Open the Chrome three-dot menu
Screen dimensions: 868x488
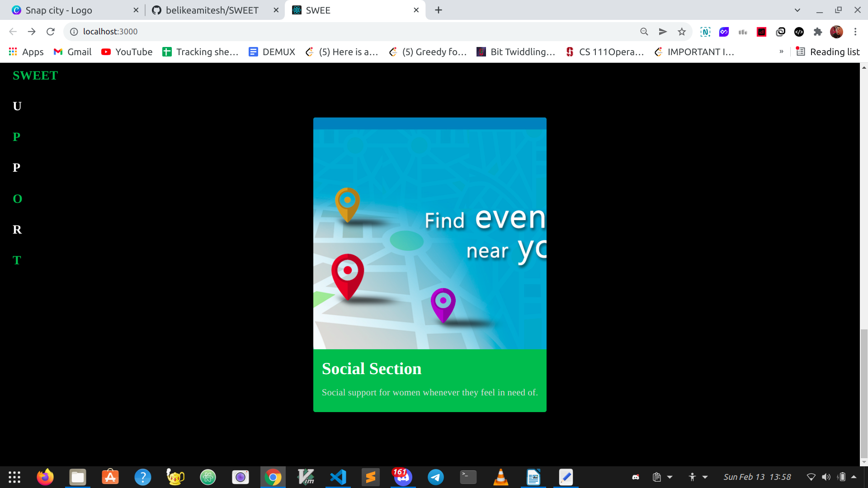pos(855,32)
